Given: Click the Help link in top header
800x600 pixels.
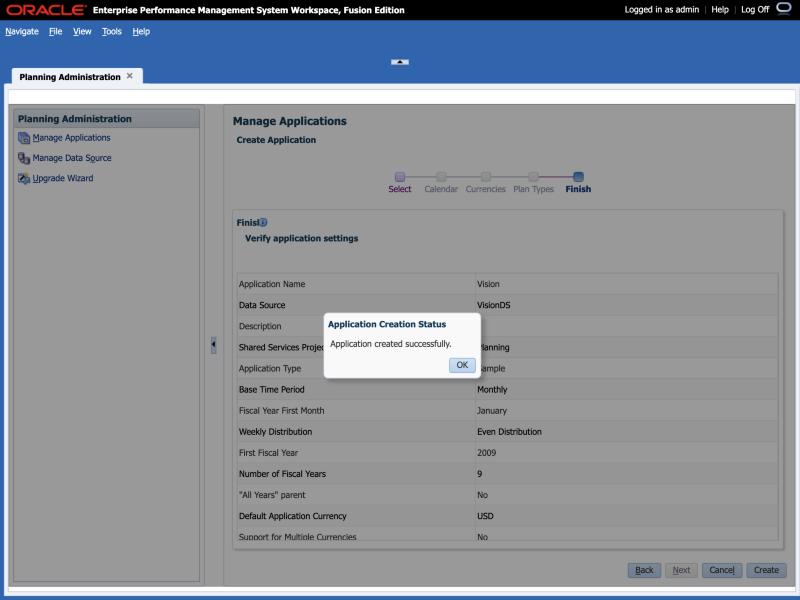Looking at the screenshot, I should (x=720, y=10).
